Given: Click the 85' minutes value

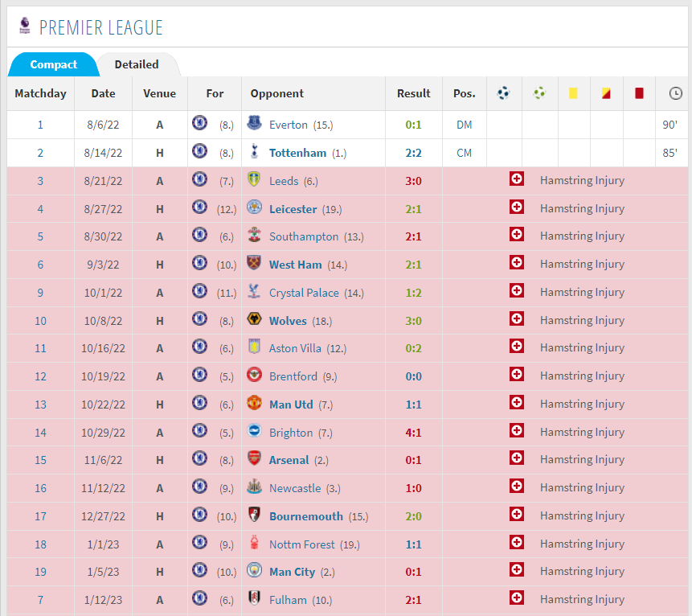Looking at the screenshot, I should (670, 153).
